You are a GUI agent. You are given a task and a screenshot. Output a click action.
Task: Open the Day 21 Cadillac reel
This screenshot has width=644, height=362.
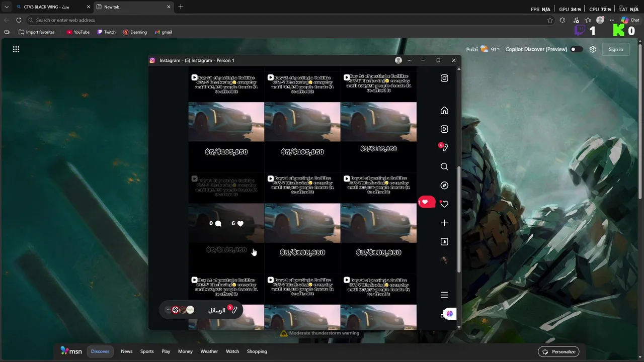tap(302, 122)
